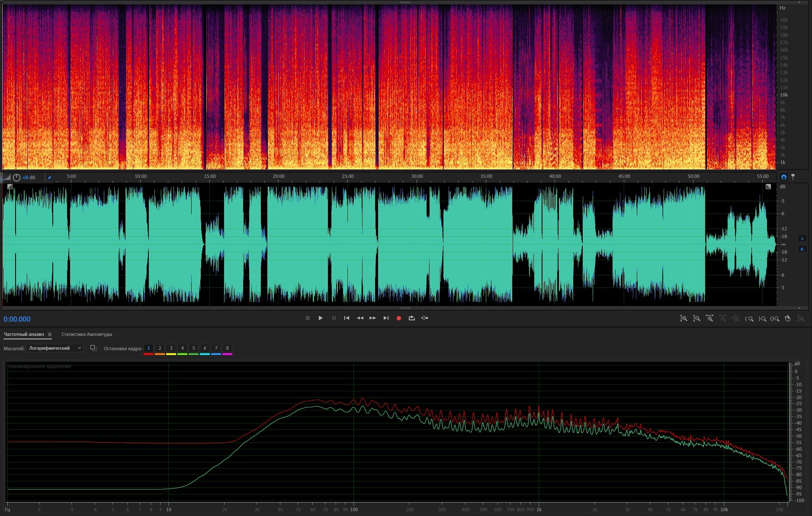812x516 pixels.
Task: Select hold frame button 5
Action: (193, 348)
